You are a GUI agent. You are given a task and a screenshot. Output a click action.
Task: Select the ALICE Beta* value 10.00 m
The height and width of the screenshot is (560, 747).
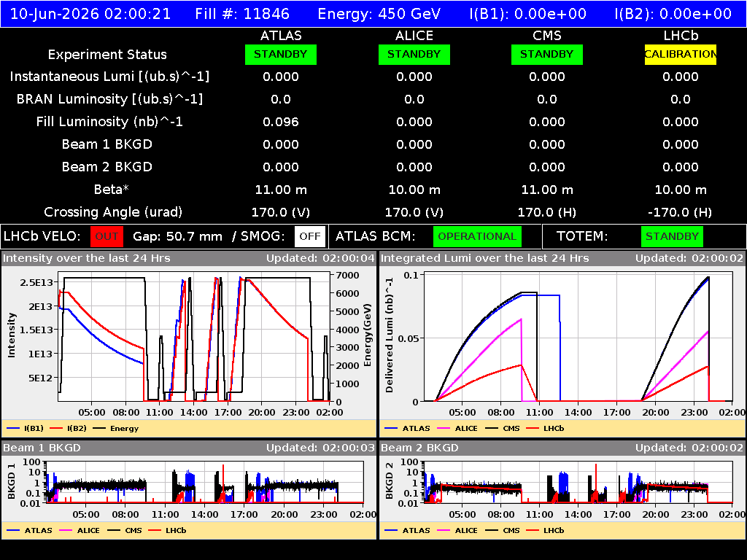[414, 190]
